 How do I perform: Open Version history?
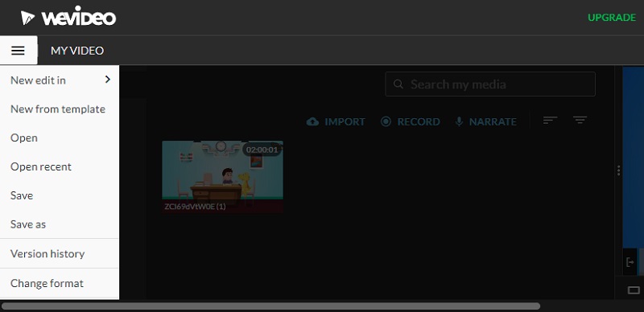tap(47, 254)
